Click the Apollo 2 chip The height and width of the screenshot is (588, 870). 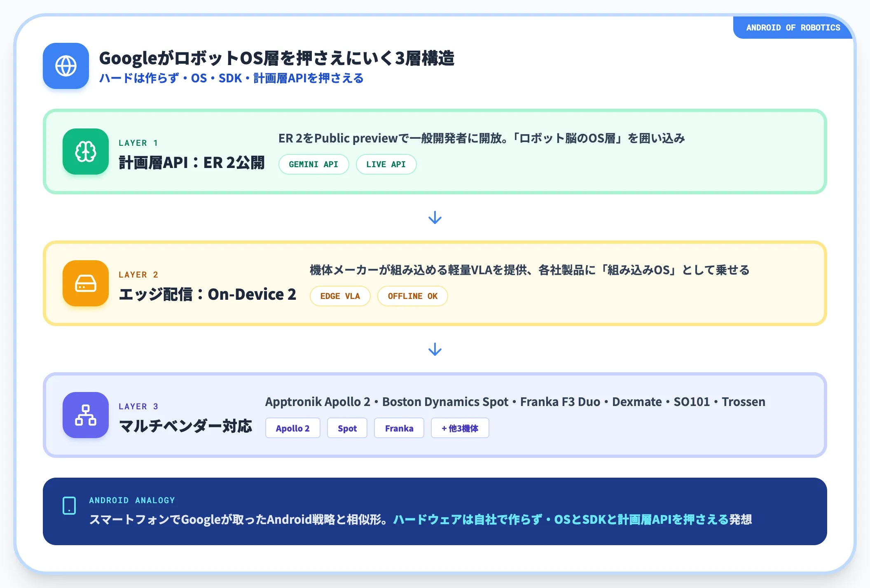click(x=292, y=428)
